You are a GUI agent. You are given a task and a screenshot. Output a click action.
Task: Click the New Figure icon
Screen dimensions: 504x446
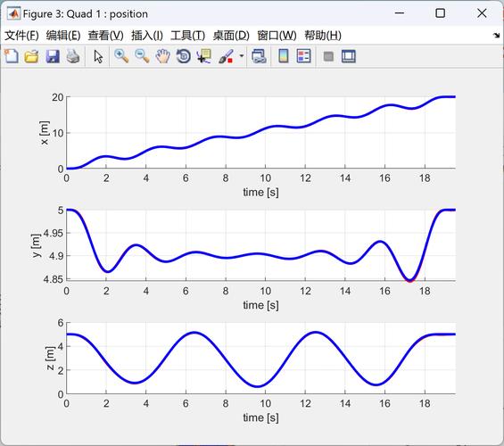point(12,56)
